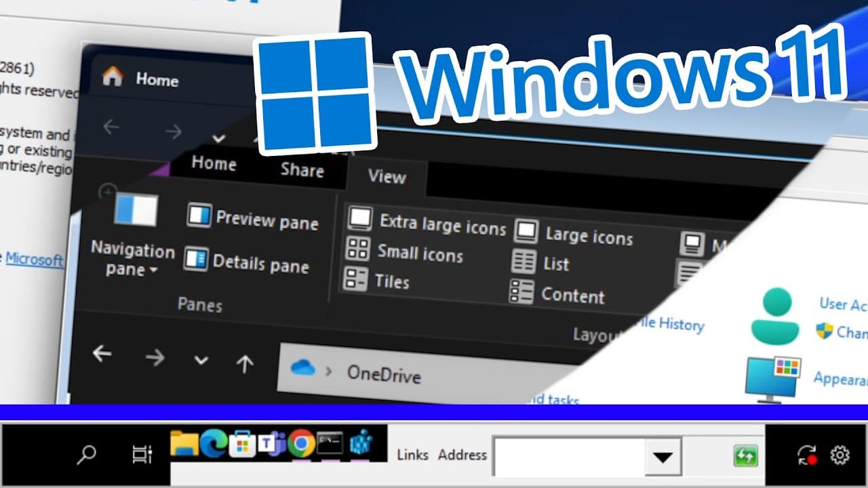Open the User Accounts link in Control Panel
868x488 pixels.
(844, 303)
